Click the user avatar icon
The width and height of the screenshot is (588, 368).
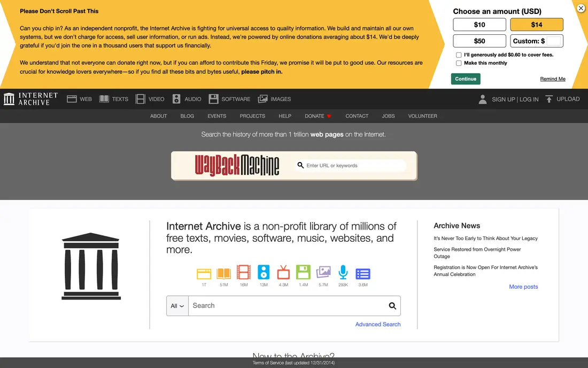pyautogui.click(x=483, y=99)
